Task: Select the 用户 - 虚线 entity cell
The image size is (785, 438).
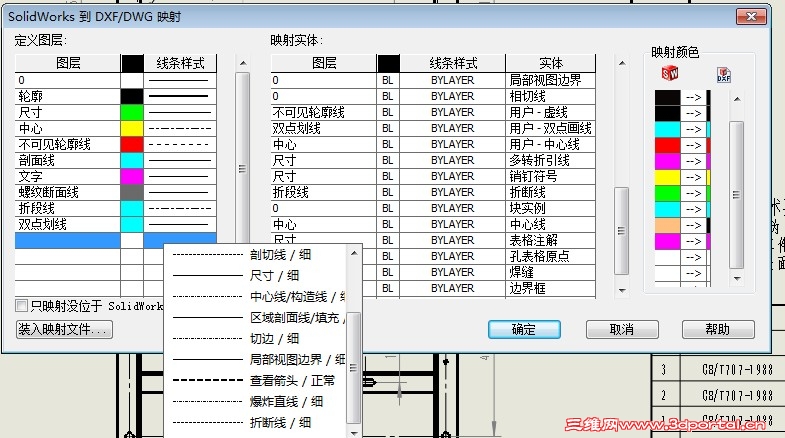Action: point(551,112)
